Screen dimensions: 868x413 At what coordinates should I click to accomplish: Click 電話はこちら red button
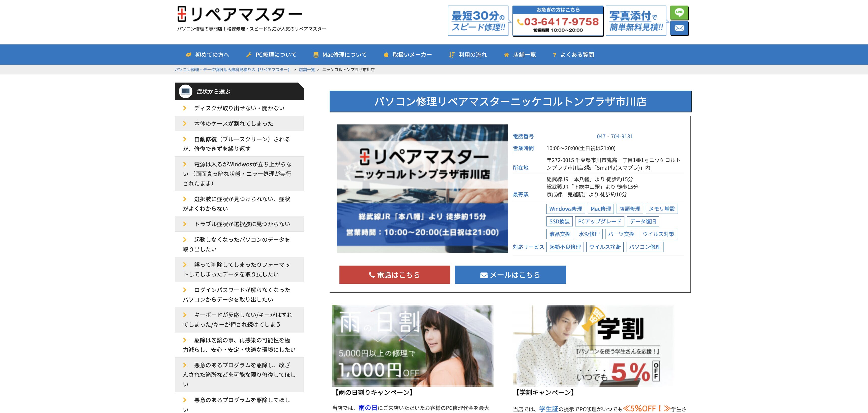pyautogui.click(x=395, y=275)
